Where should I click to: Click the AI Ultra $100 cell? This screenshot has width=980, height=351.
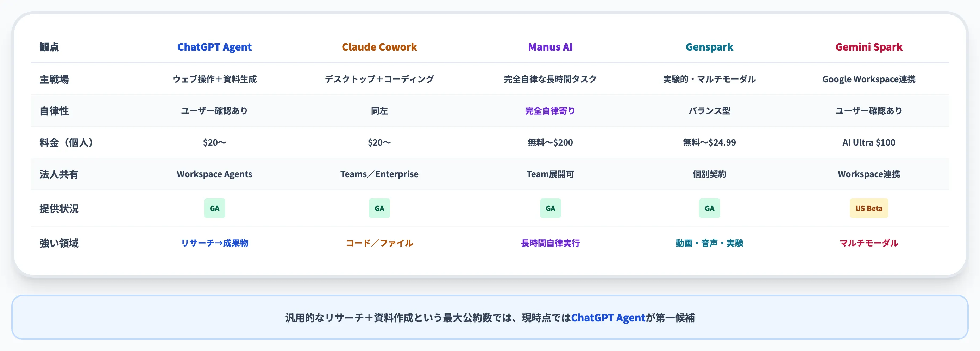[869, 142]
